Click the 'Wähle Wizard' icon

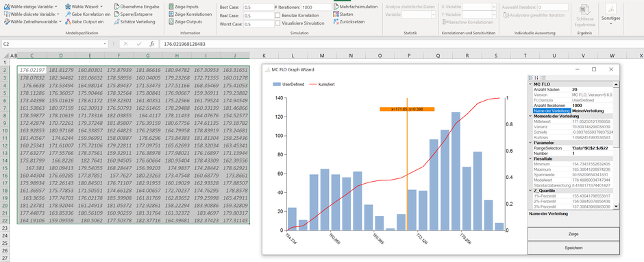point(68,7)
